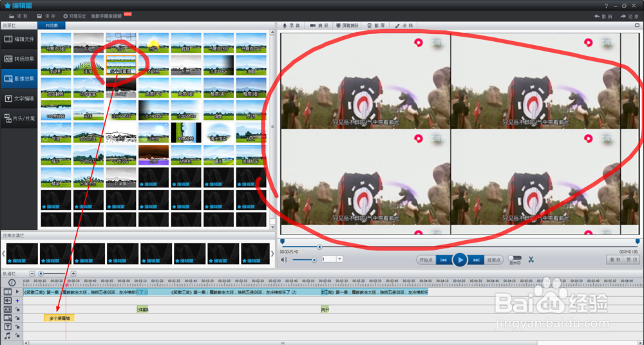
Task: Select 影像效果 sidebar section
Action: [19, 79]
